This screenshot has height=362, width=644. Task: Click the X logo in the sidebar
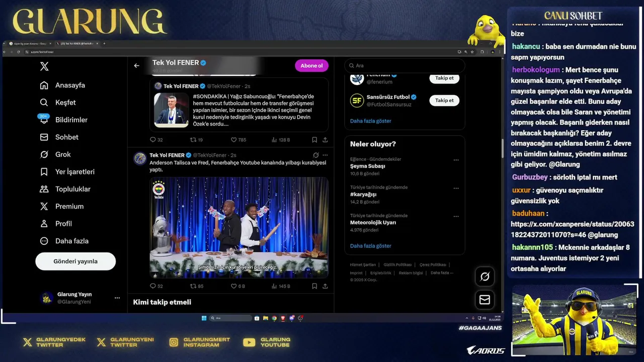tap(44, 66)
